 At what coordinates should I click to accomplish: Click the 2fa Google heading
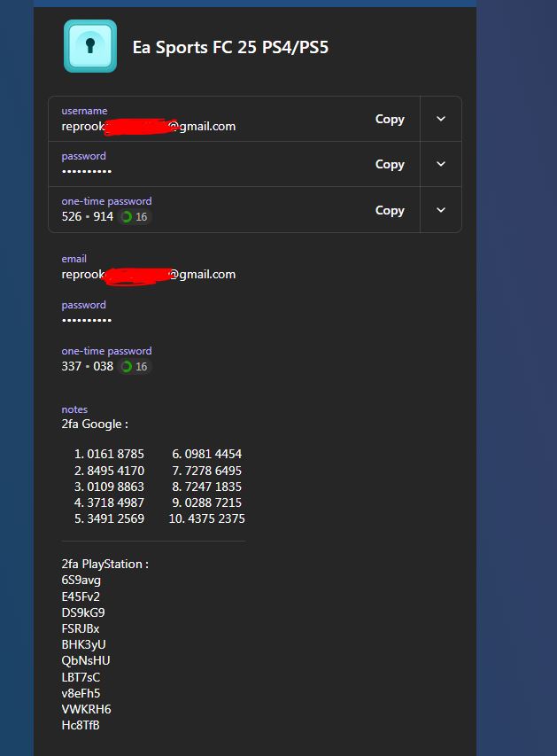(95, 425)
